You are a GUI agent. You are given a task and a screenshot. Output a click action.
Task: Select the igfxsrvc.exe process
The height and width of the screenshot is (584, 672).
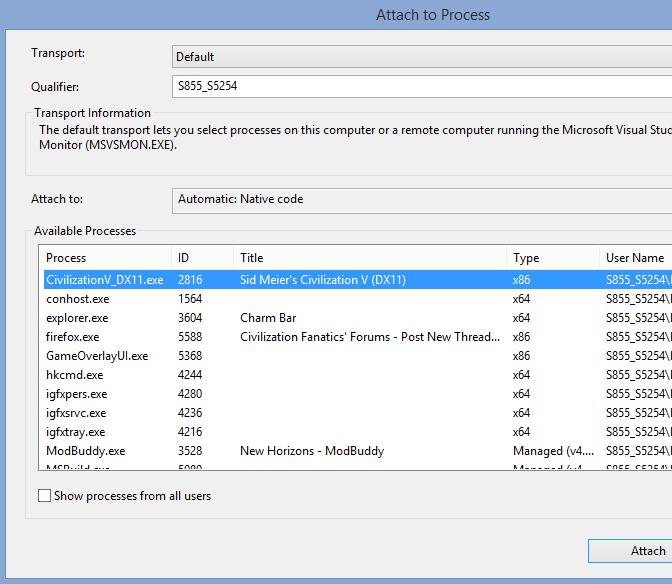[x=76, y=413]
